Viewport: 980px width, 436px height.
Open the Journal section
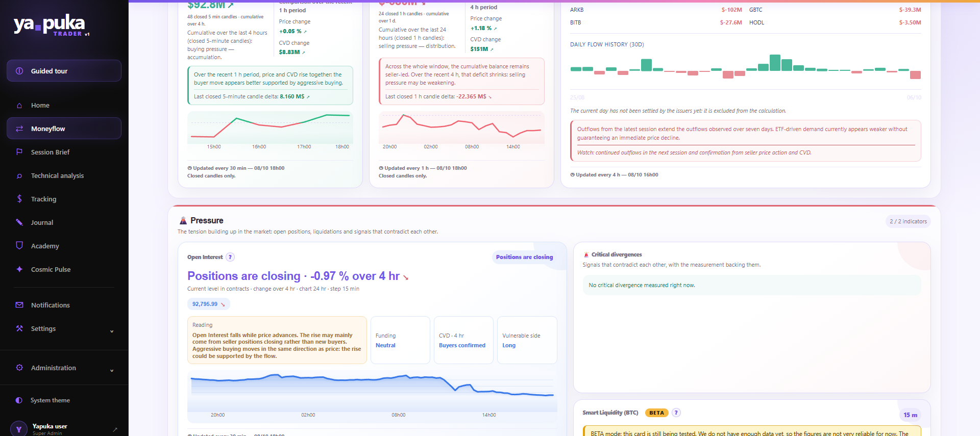click(64, 222)
